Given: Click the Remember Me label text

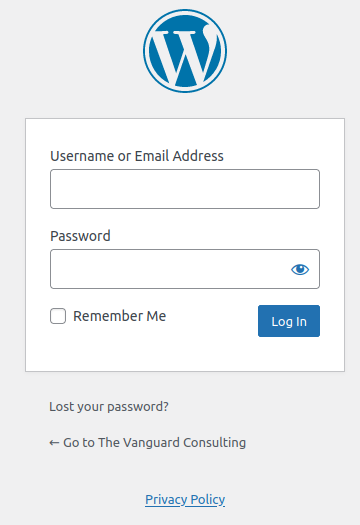Looking at the screenshot, I should 120,316.
